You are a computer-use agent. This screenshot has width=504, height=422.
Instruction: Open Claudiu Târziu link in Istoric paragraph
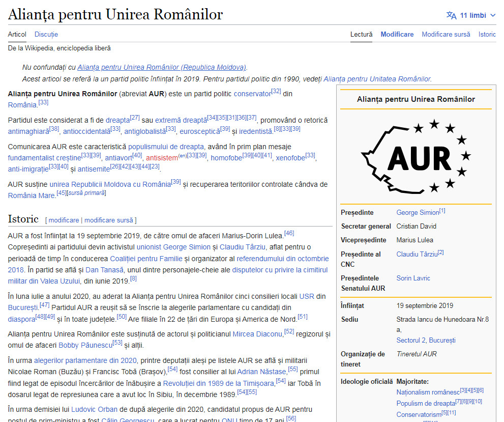[243, 247]
